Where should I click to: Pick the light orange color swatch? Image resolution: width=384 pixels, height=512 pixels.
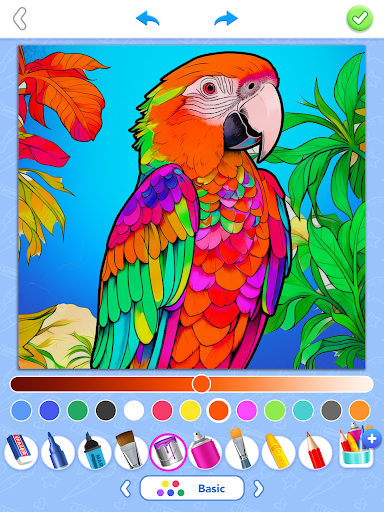(x=359, y=410)
